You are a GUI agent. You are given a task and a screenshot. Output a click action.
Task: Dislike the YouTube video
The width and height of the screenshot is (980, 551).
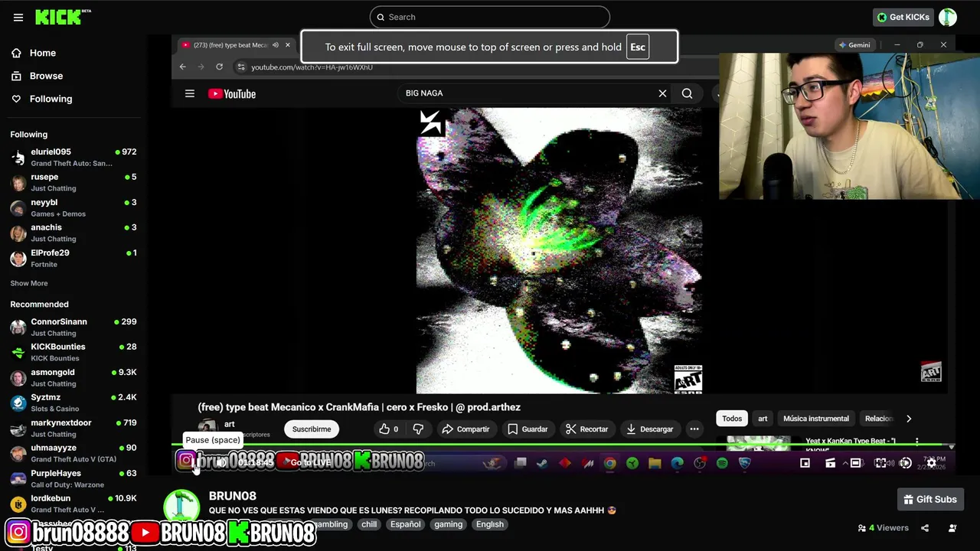click(418, 429)
